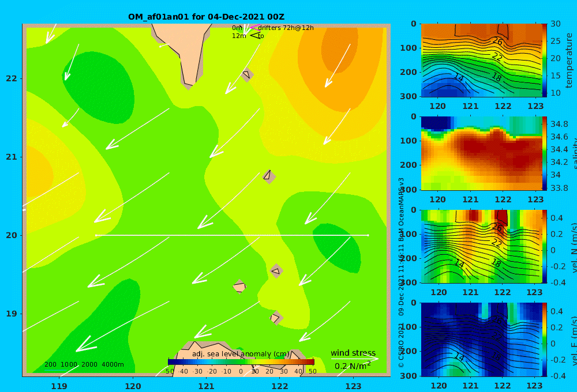
Task: Click depth tick 100 on the temperature panel
Action: (409, 48)
